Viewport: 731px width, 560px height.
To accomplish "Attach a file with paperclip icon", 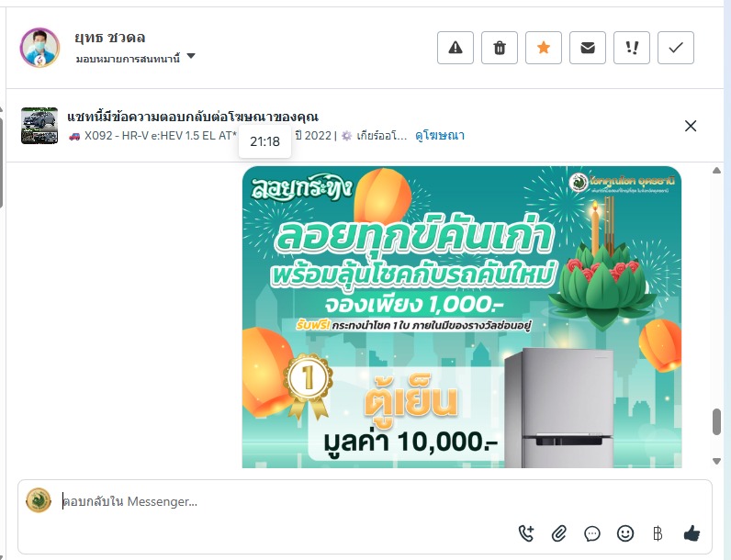I will coord(559,533).
